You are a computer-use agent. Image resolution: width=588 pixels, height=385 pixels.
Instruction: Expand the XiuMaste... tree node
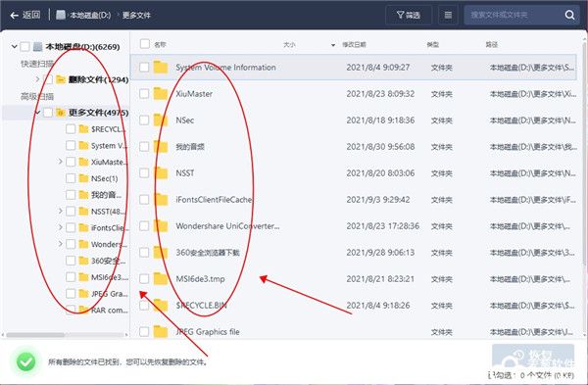pos(61,162)
